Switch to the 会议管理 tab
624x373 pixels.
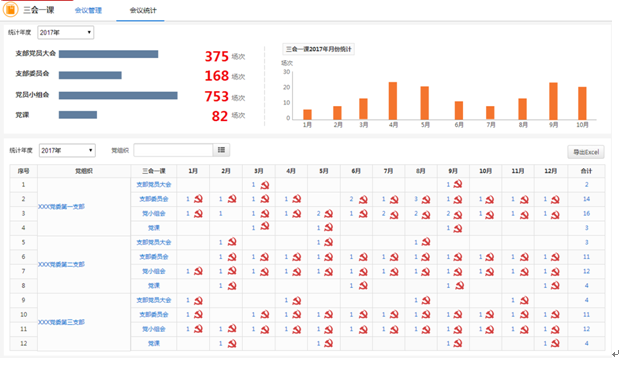88,10
